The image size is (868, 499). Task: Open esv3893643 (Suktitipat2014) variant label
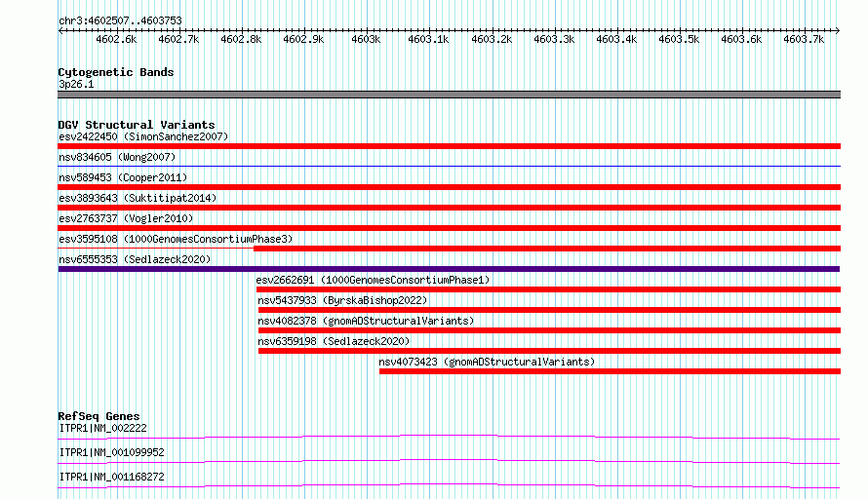(138, 198)
